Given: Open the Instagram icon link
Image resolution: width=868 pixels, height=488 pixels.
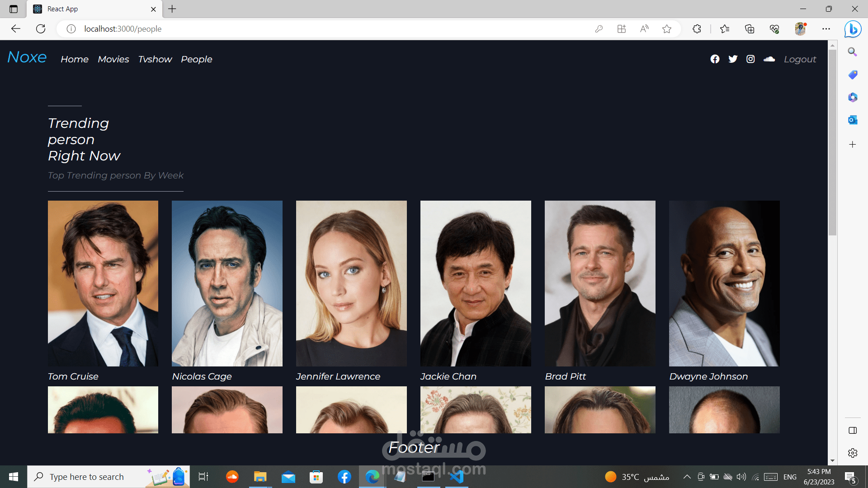Looking at the screenshot, I should coord(750,59).
